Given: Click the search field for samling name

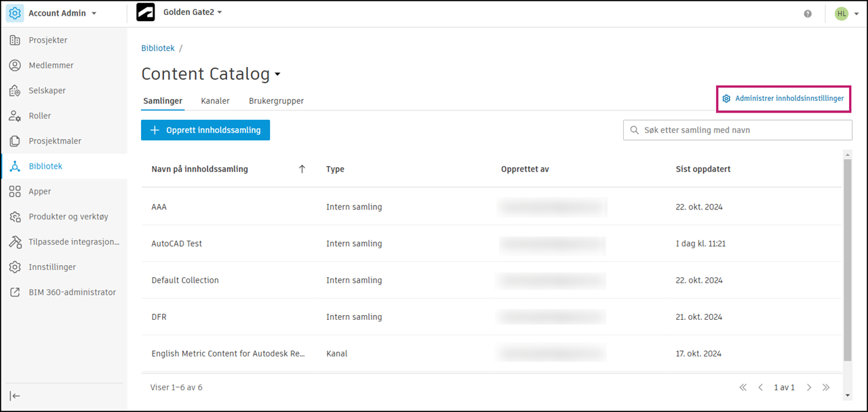Looking at the screenshot, I should (738, 130).
